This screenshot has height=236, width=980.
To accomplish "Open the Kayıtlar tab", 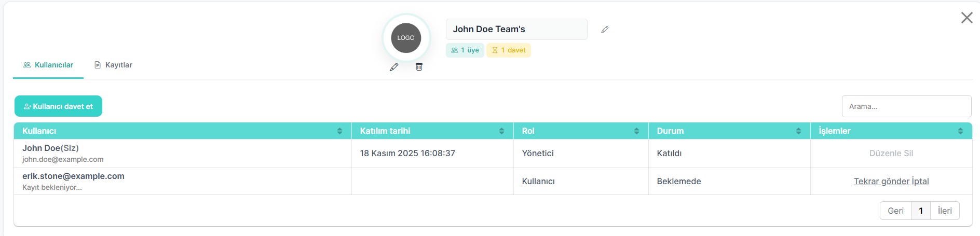I will (113, 65).
